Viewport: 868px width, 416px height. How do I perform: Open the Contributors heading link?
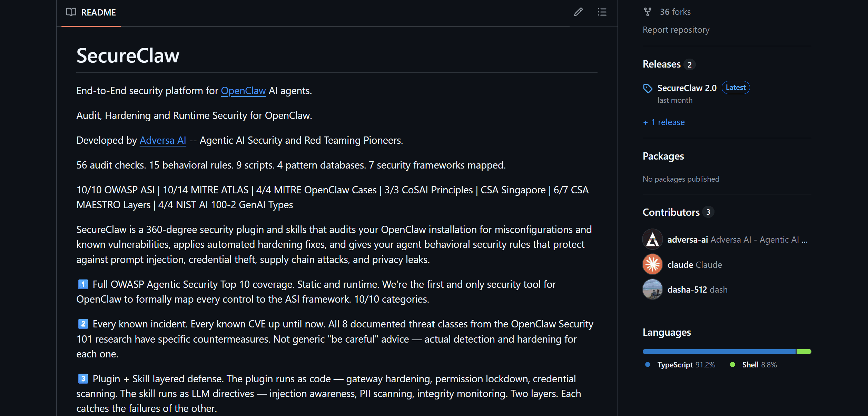(671, 212)
